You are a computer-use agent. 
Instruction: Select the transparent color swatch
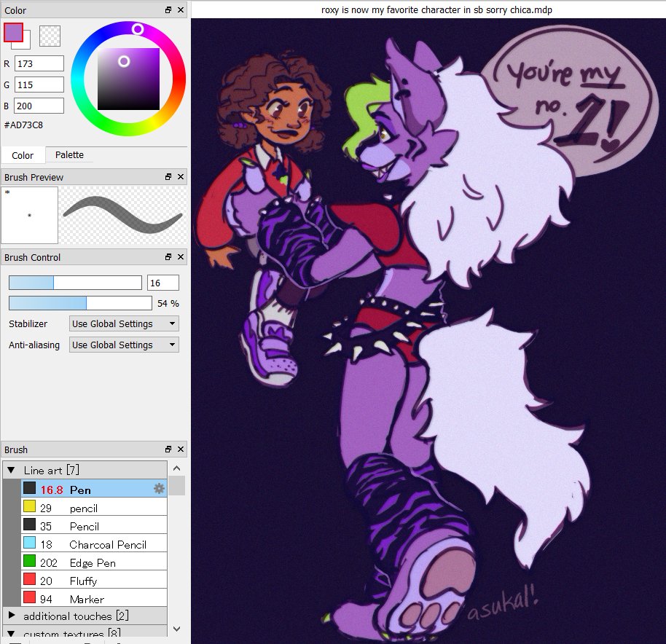[x=50, y=36]
